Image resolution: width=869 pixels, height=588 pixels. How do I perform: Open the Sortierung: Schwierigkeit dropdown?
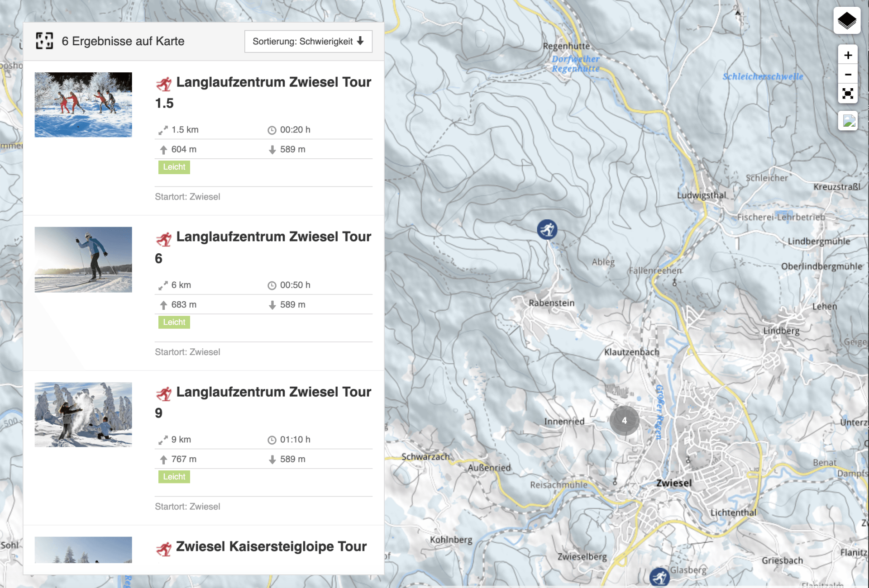(x=308, y=42)
